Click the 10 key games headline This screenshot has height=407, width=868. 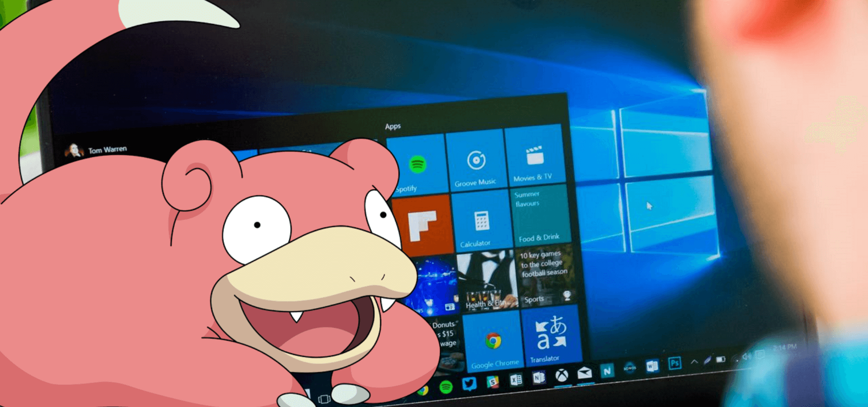click(x=543, y=264)
